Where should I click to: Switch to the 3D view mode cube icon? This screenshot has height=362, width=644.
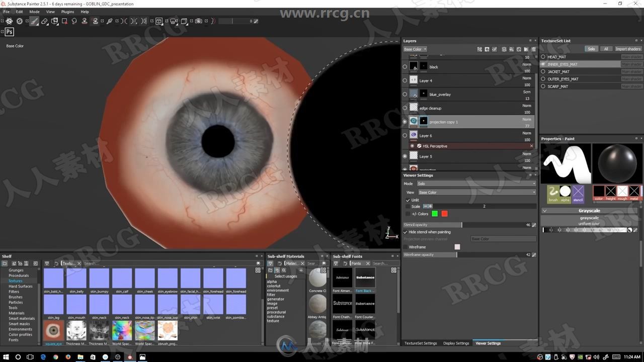[159, 21]
